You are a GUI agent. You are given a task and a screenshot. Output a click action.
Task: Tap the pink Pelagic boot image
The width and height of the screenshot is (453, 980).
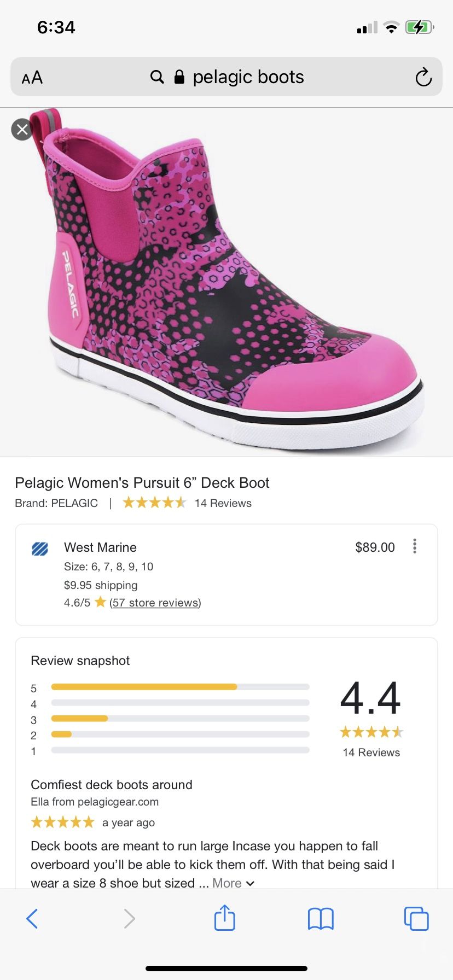226,282
